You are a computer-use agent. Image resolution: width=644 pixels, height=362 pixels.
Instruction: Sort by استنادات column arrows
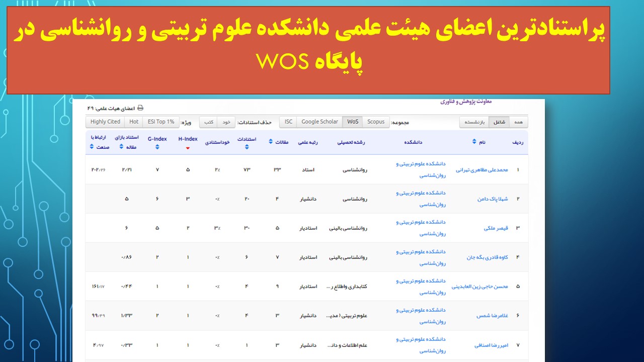pyautogui.click(x=247, y=147)
